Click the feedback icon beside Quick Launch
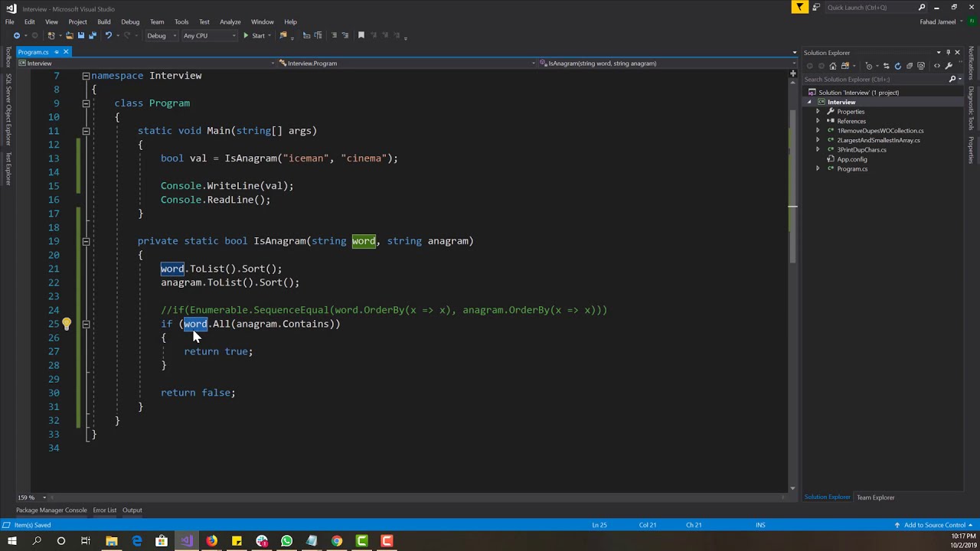 [816, 7]
